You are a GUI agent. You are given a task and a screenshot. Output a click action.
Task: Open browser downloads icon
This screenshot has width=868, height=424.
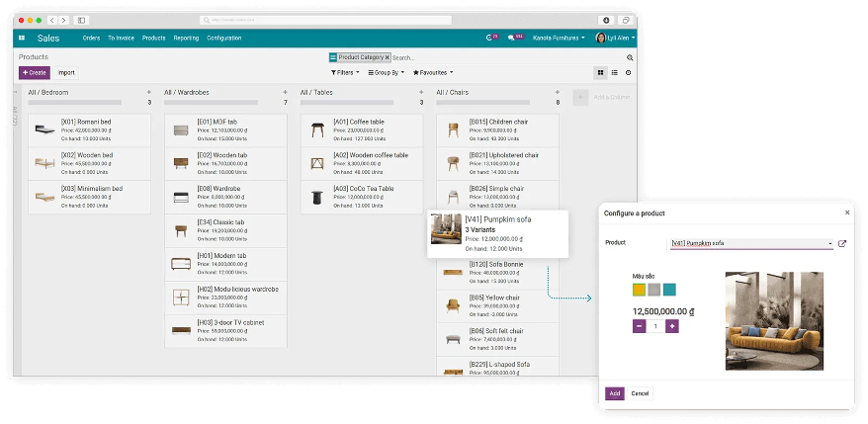[x=606, y=20]
